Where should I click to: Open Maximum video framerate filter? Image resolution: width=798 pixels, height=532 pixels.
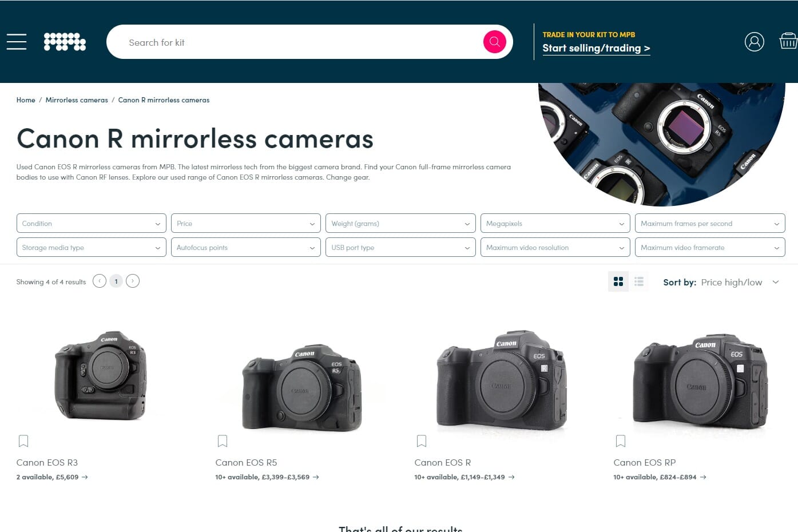[710, 247]
